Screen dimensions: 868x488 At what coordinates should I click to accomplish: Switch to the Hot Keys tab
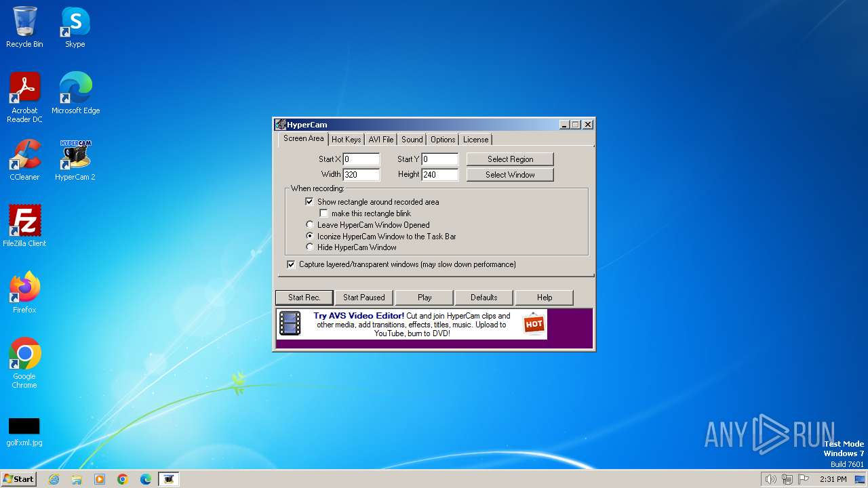point(346,140)
